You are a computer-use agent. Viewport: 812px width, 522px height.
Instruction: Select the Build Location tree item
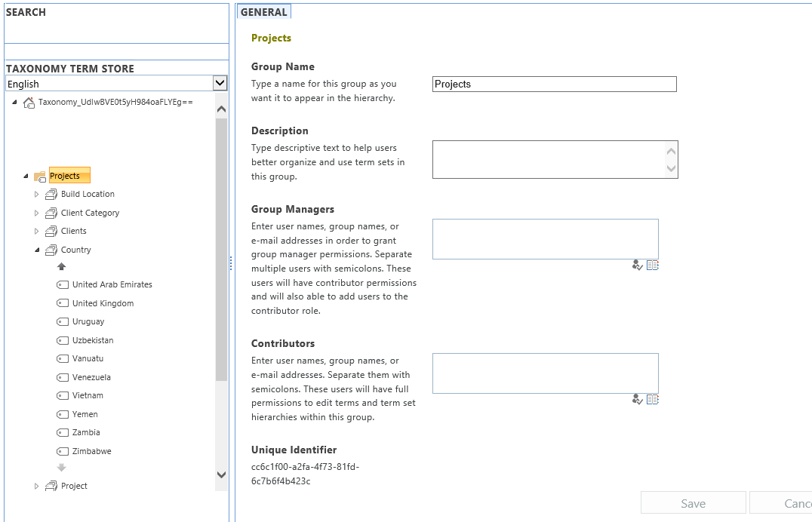point(88,194)
